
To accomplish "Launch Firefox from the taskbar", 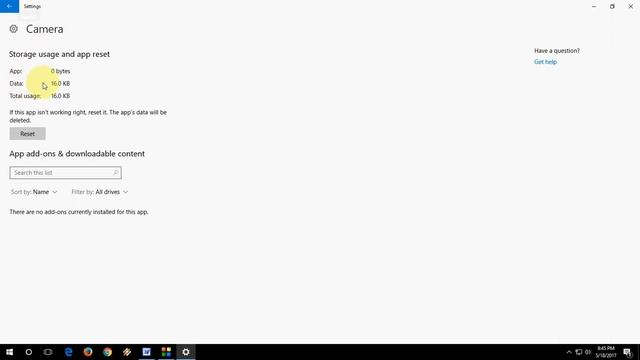I will pyautogui.click(x=88, y=352).
